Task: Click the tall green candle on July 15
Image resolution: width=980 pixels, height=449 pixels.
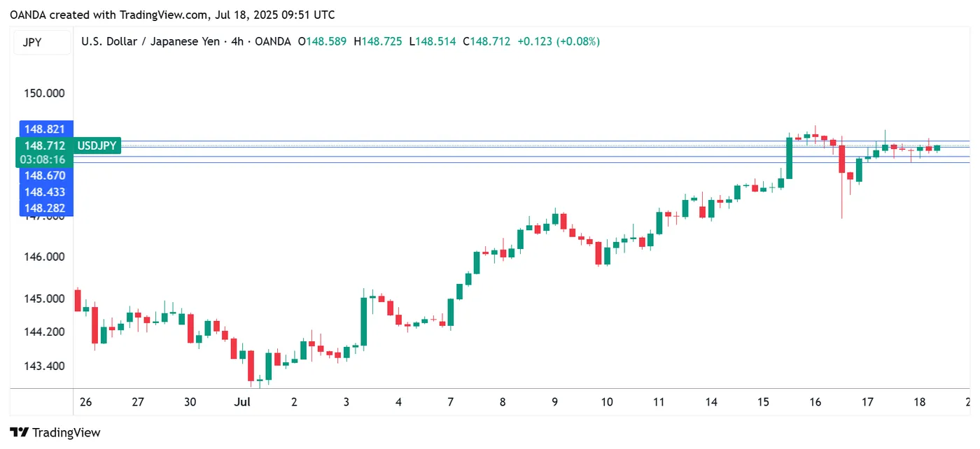Action: point(789,157)
